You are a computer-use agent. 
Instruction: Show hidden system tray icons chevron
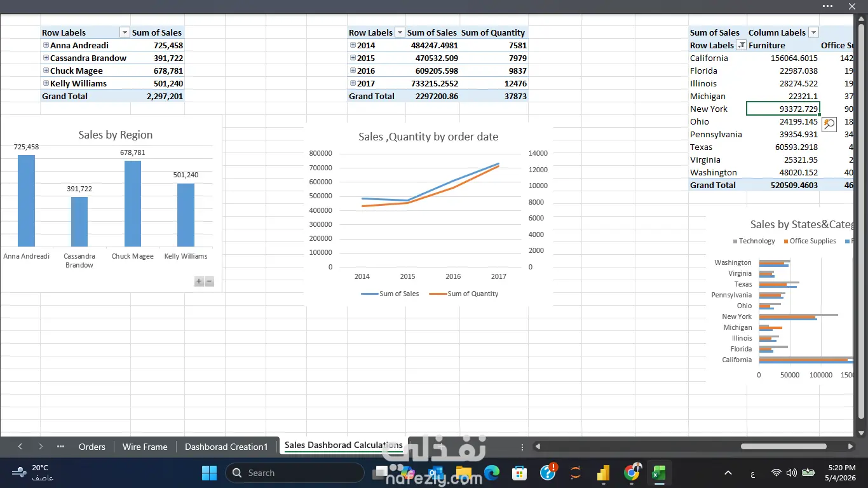(728, 473)
